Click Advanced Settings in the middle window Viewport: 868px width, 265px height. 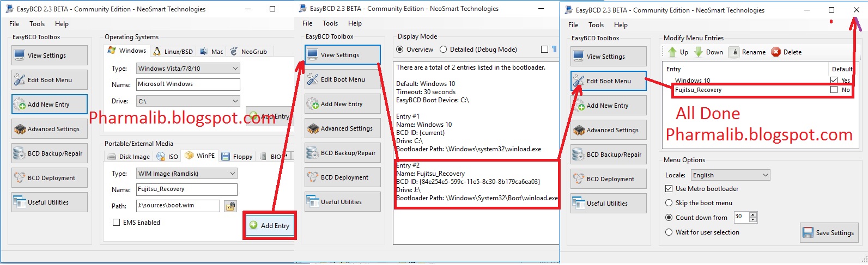(x=343, y=128)
